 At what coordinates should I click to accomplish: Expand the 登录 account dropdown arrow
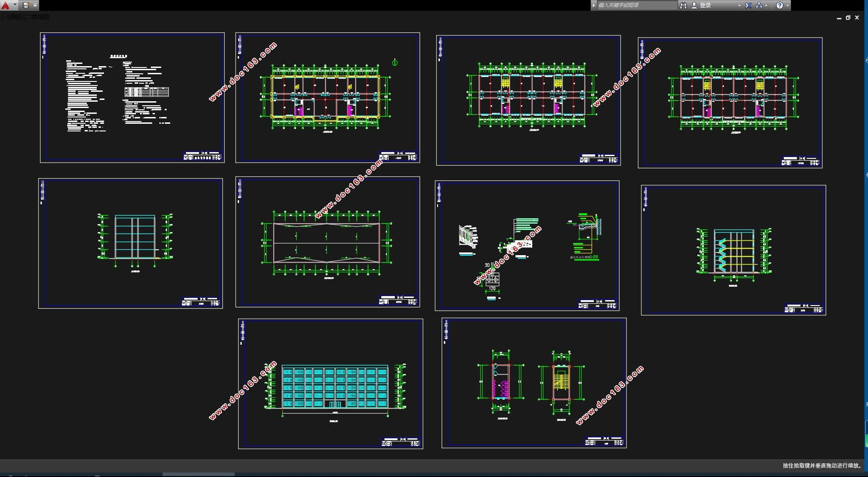[x=739, y=5]
